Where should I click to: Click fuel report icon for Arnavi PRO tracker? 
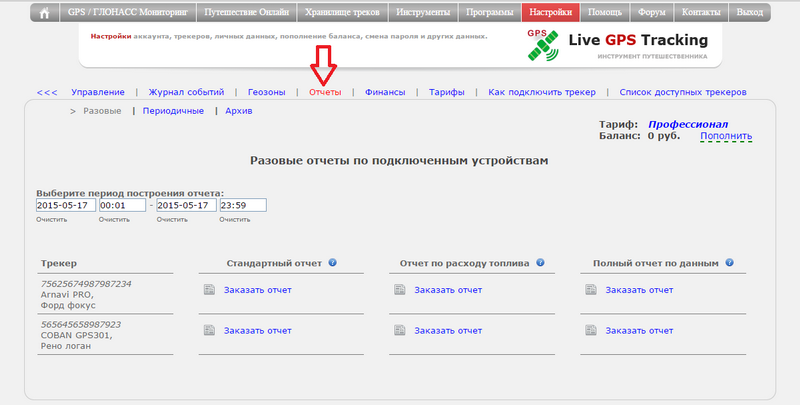400,290
